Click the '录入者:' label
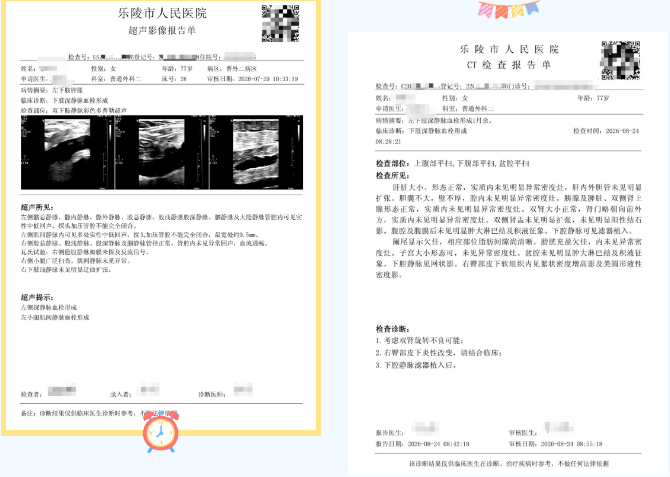Viewport: 670px width, 477px height. click(120, 394)
